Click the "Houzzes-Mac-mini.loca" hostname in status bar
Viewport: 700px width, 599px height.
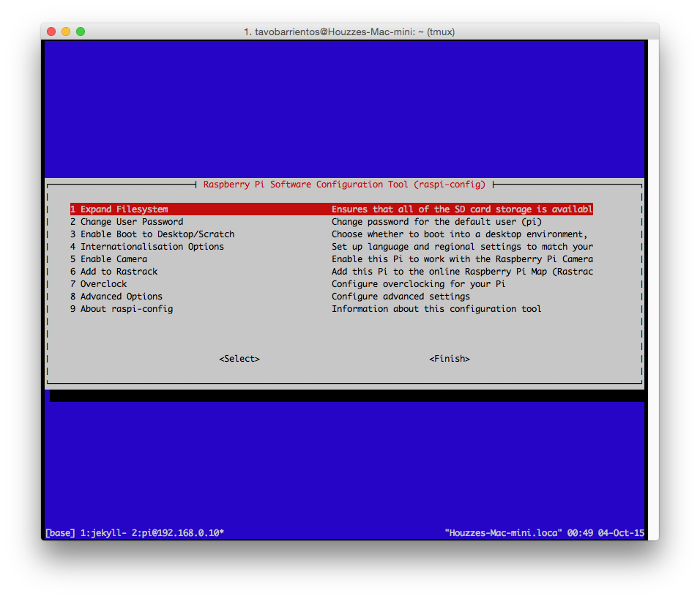pyautogui.click(x=504, y=533)
